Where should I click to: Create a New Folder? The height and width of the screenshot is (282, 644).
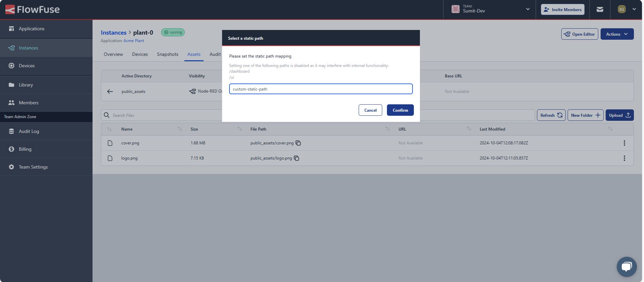[x=585, y=115]
